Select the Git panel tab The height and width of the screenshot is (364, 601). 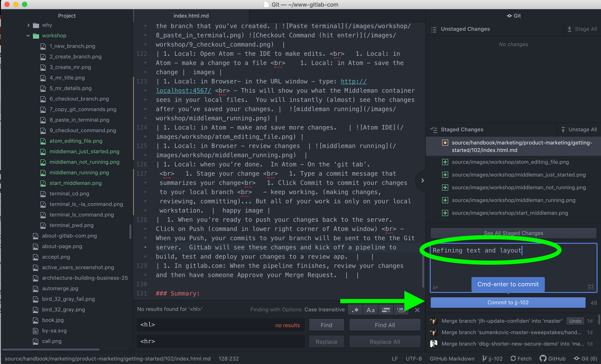tap(513, 16)
